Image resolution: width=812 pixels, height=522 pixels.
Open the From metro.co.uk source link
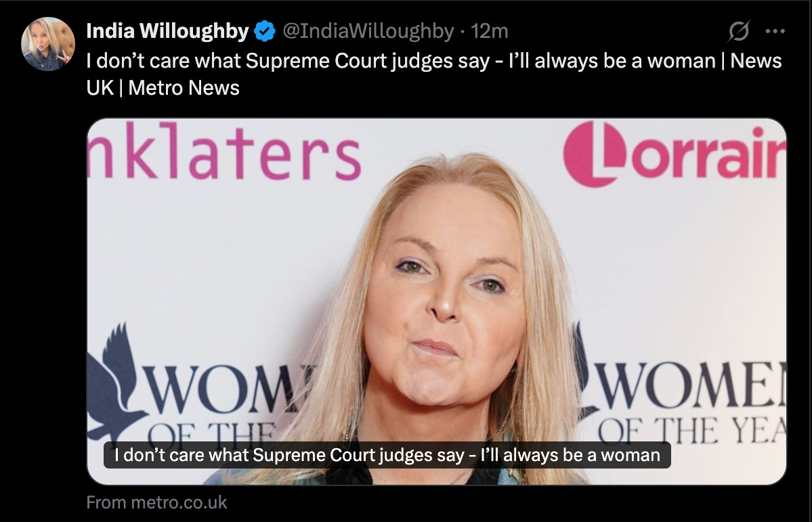click(156, 502)
